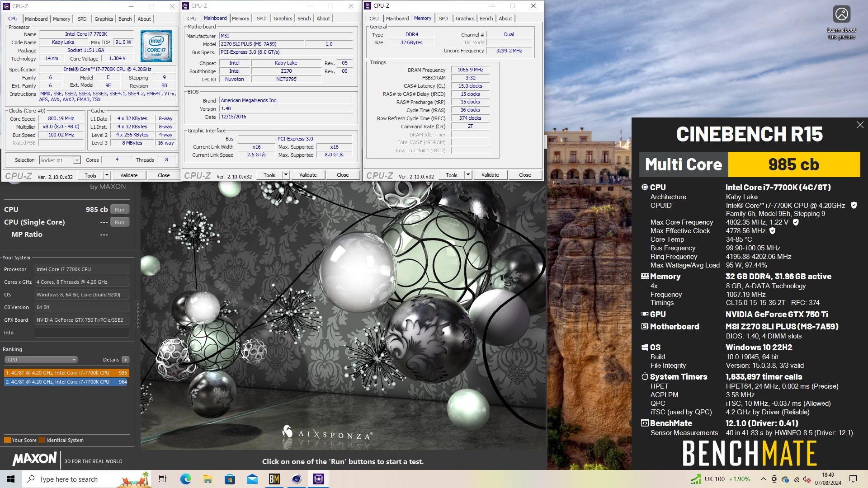Expand the Tools arrow in the Mainboard window

pos(286,175)
